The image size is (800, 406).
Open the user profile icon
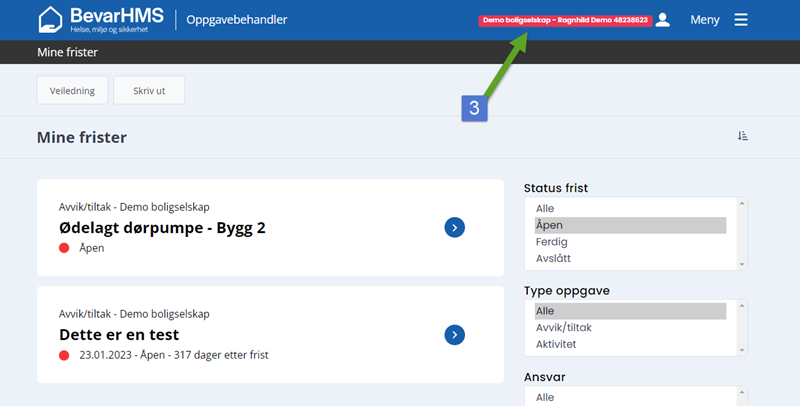[x=662, y=19]
